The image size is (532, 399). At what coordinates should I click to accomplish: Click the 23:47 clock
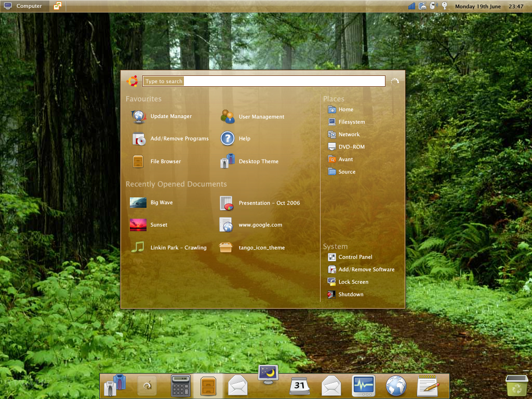click(516, 6)
